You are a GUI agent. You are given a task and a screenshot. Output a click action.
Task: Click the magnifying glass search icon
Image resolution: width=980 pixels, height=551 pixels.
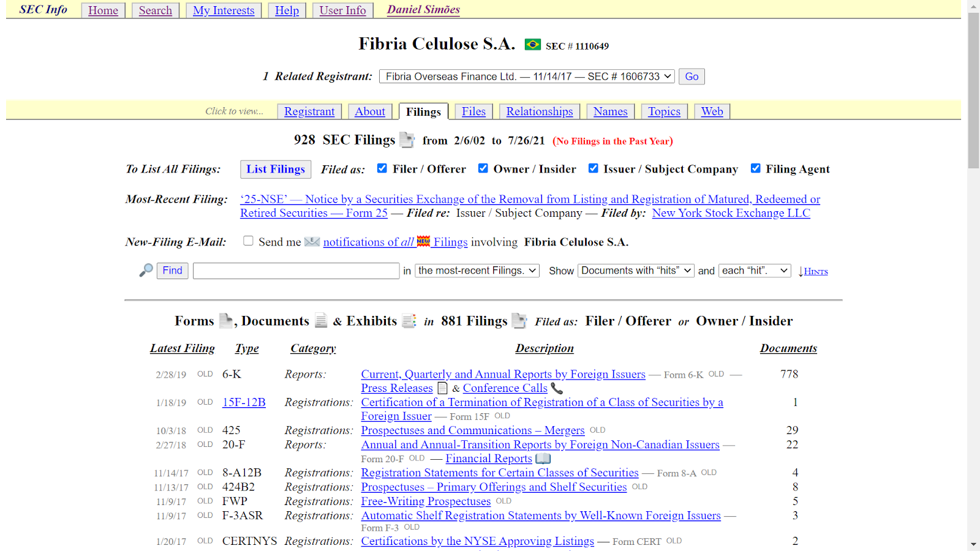[146, 270]
